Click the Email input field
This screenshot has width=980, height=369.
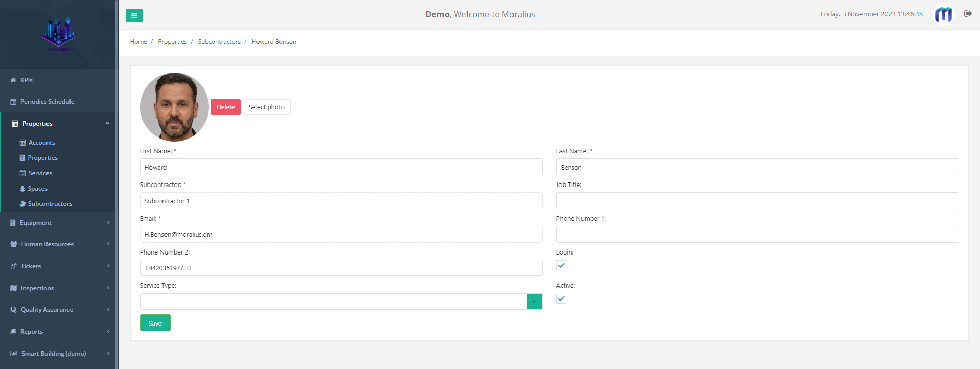[x=341, y=234]
